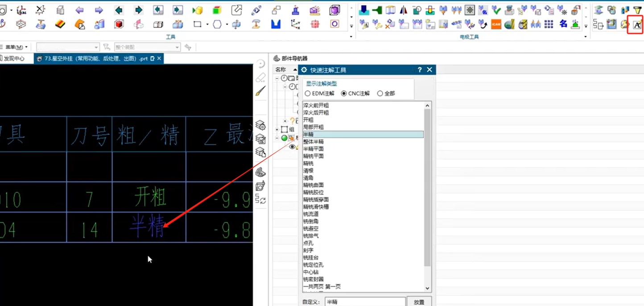Click the blue M-shaped icon

[276, 25]
